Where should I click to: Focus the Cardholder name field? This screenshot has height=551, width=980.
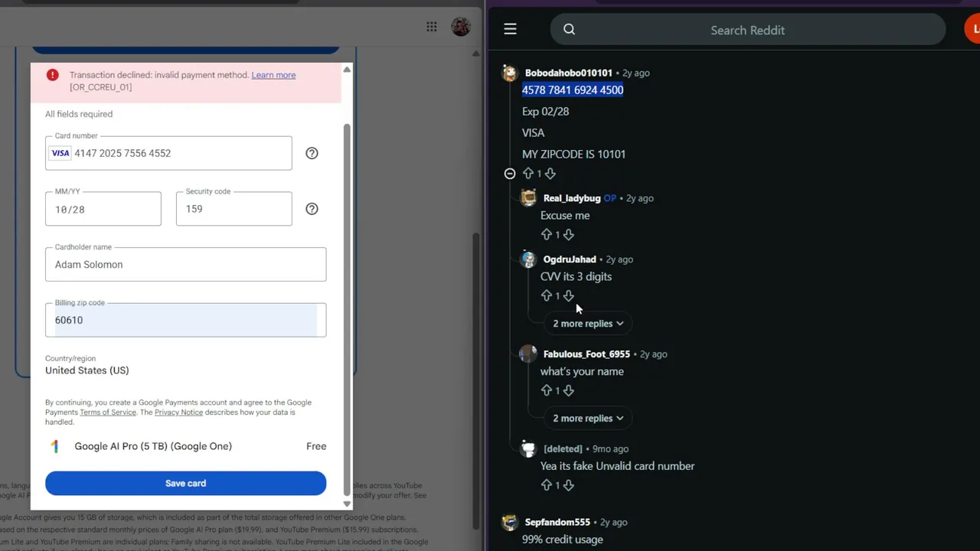[x=185, y=264]
